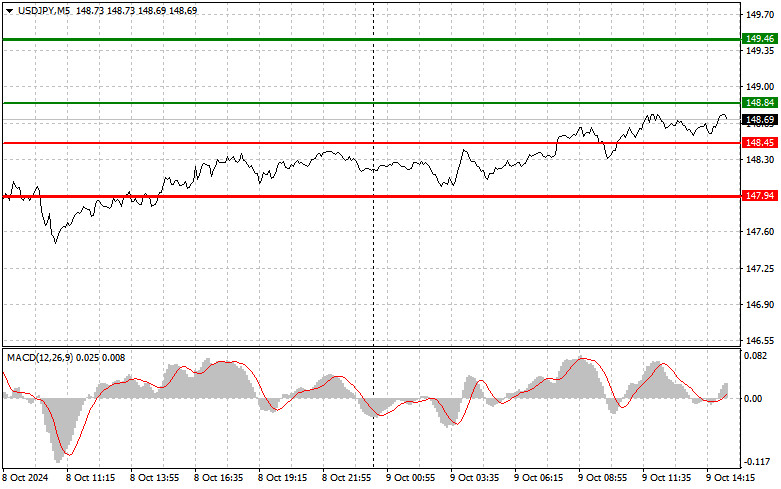Open the chart menu arrow beside USDJPY,M5

9,11
